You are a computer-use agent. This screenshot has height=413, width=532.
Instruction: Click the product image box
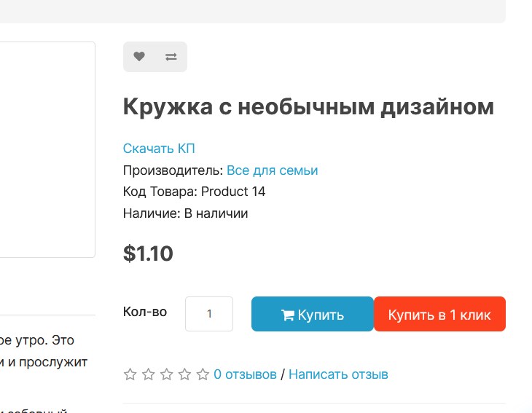coord(47,149)
